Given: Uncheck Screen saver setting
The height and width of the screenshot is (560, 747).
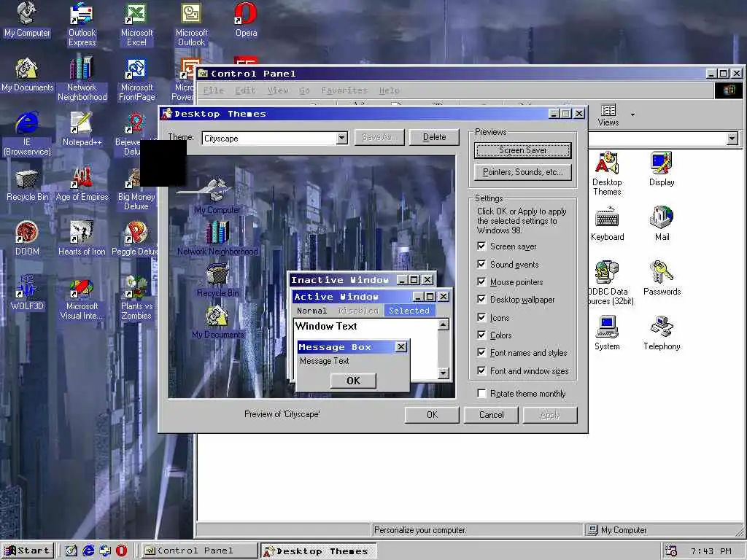Looking at the screenshot, I should [x=481, y=246].
